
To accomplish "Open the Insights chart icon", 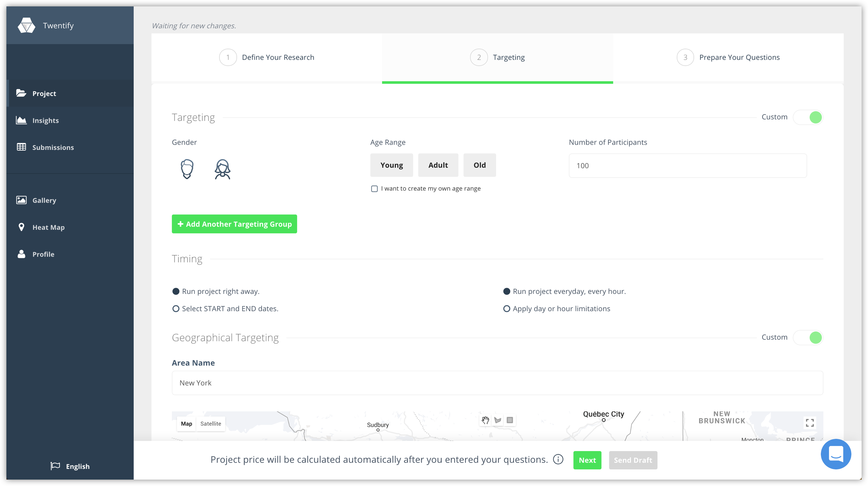I will coord(21,120).
